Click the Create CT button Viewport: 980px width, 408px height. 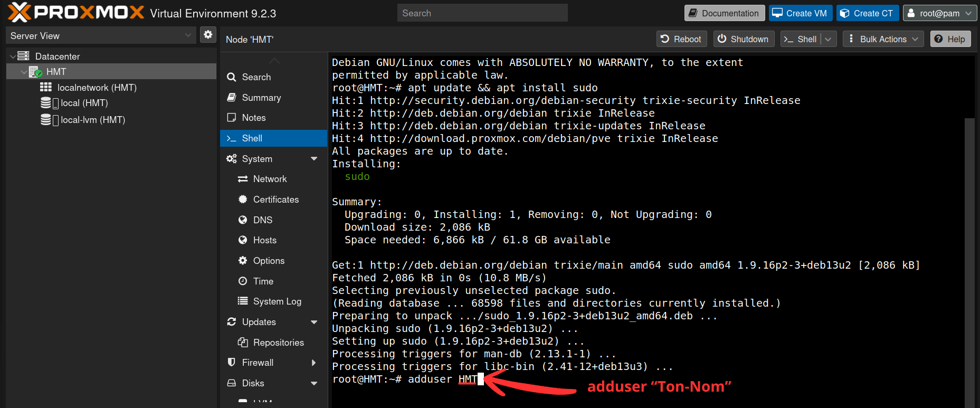868,13
